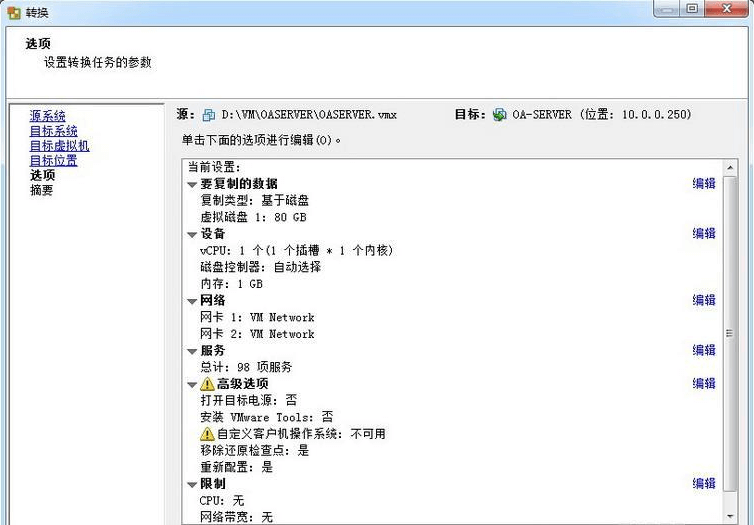The image size is (754, 525).
Task: Click the settings list vertical scrollbar thumb
Action: click(729, 331)
